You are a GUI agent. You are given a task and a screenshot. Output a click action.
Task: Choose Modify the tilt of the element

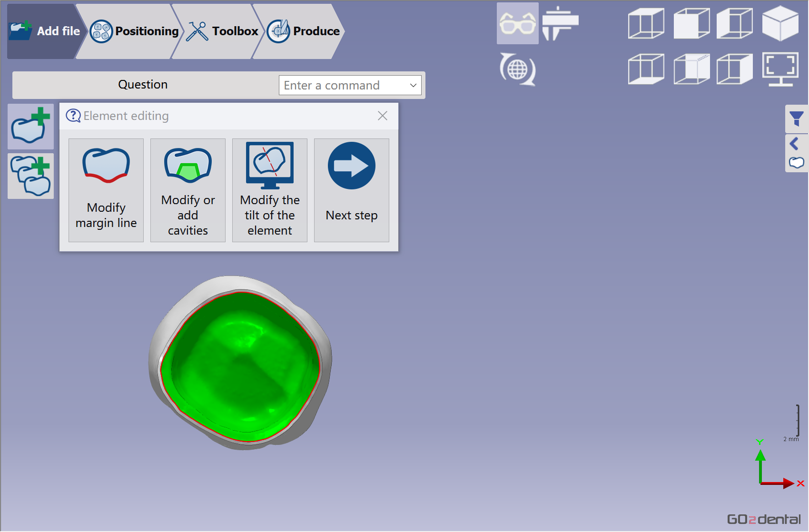[x=270, y=190]
